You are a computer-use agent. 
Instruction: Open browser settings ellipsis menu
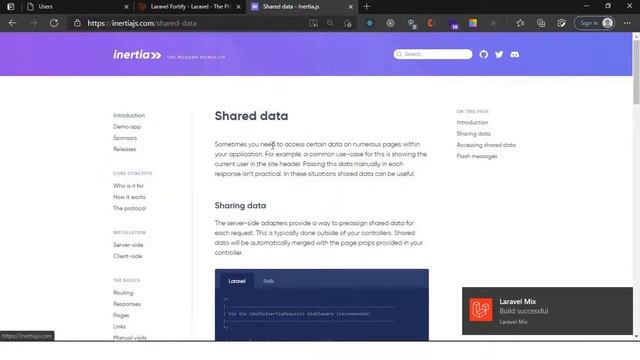627,23
